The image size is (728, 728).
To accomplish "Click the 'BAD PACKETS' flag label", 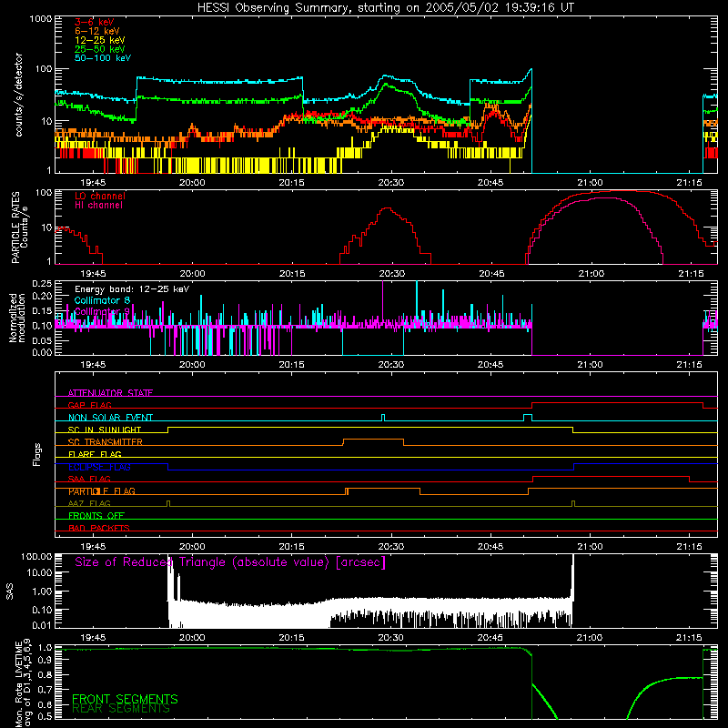I will (99, 528).
